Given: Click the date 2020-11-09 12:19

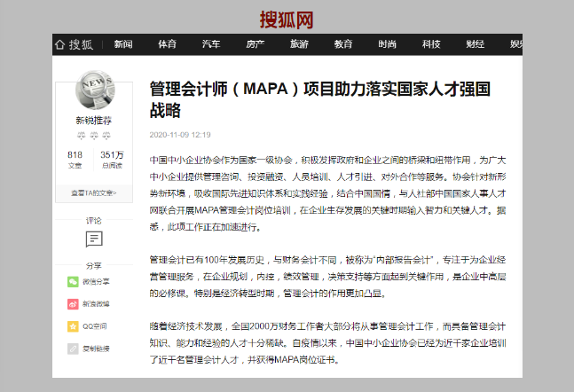Looking at the screenshot, I should [180, 135].
